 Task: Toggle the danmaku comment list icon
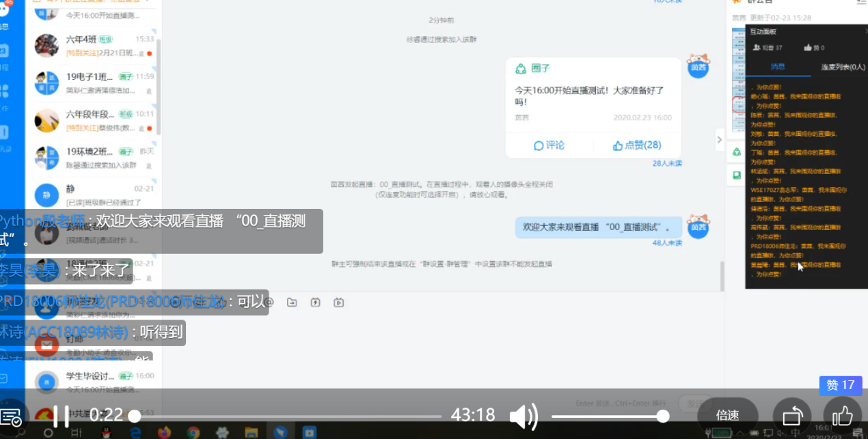pos(11,416)
